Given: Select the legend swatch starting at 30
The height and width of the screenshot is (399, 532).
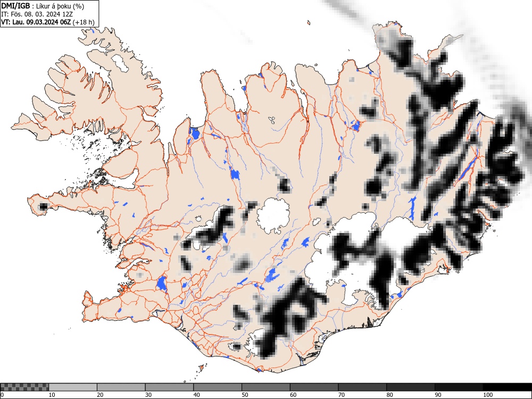Looking at the screenshot, I should click(x=169, y=387).
